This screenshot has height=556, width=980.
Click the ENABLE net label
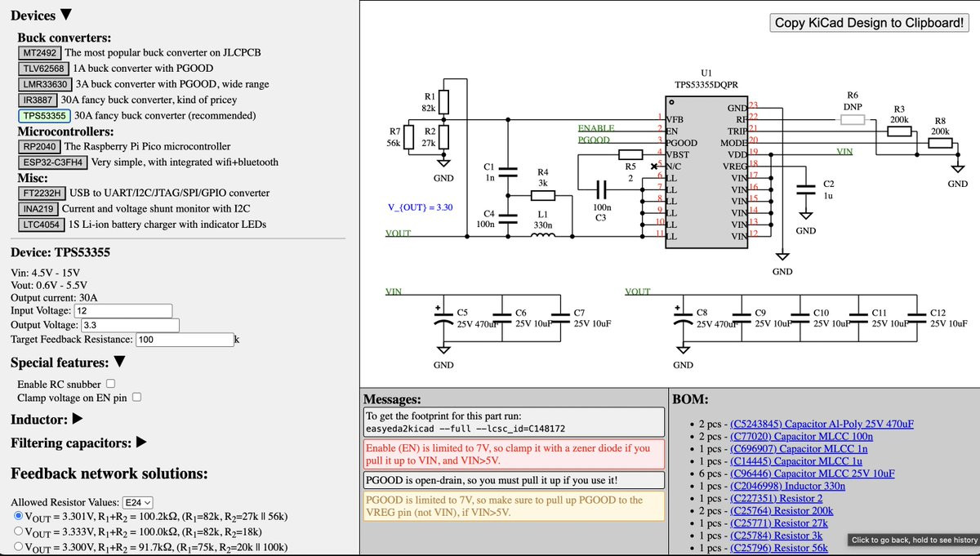pyautogui.click(x=595, y=129)
